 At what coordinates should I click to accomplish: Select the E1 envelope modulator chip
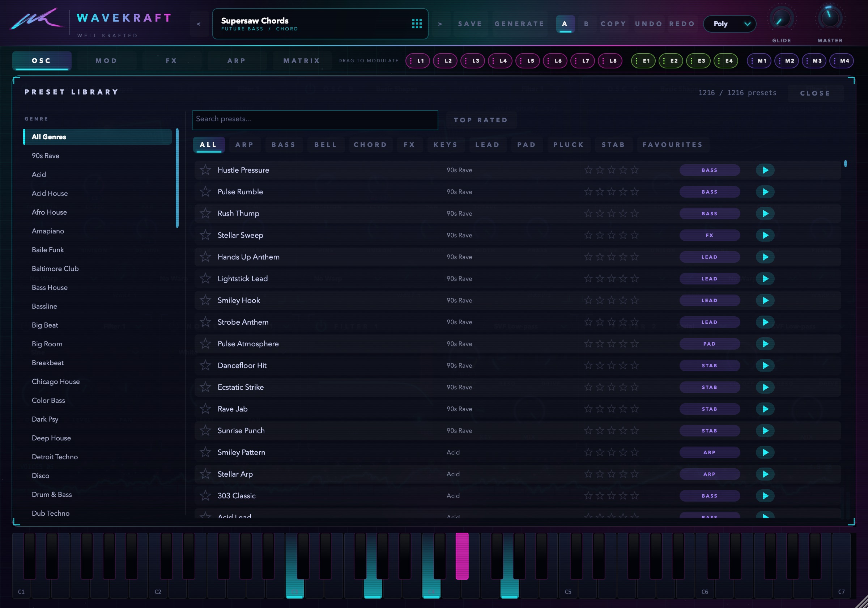pos(643,61)
